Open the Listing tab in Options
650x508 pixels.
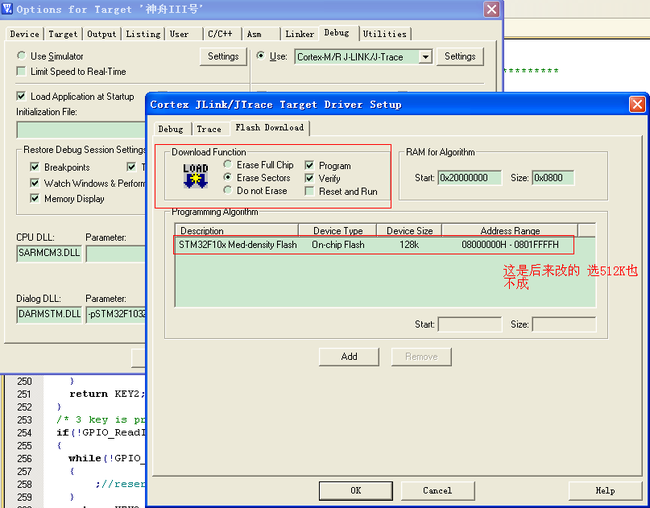(x=143, y=34)
